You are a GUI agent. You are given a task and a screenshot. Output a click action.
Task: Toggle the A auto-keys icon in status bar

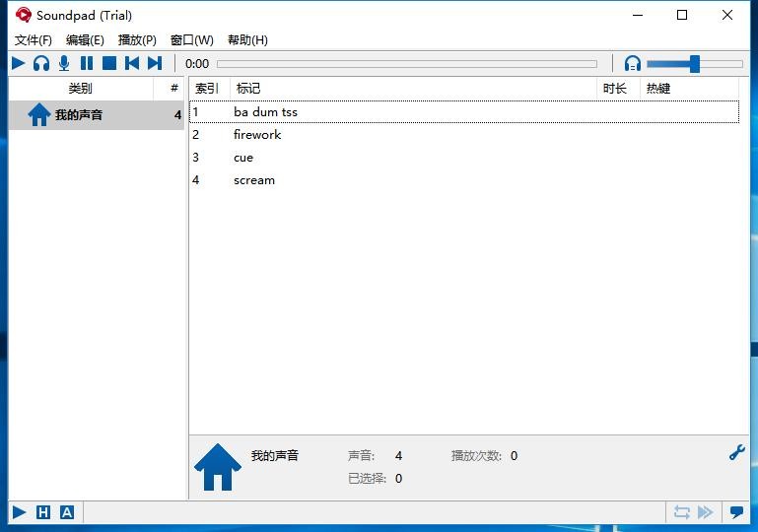tap(67, 512)
